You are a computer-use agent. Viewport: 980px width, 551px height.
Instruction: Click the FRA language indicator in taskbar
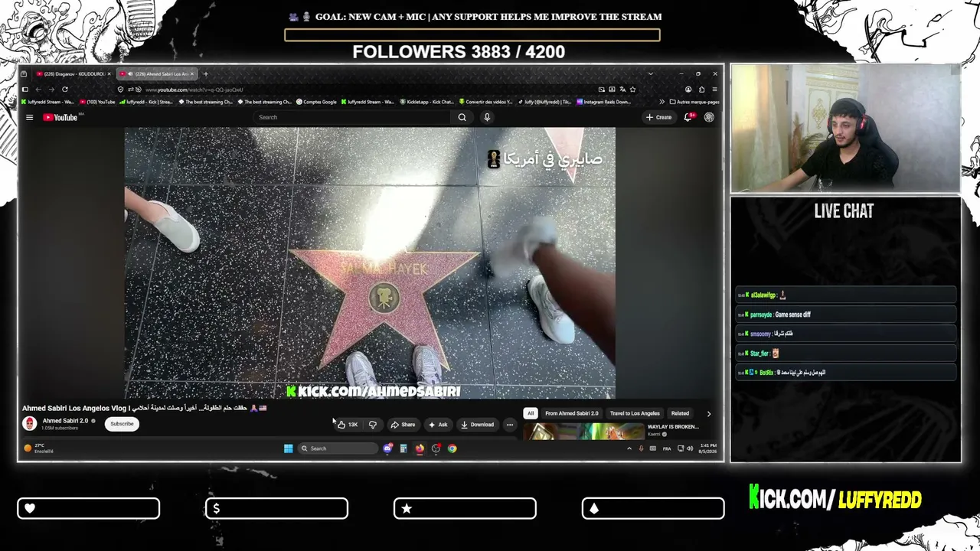click(666, 448)
